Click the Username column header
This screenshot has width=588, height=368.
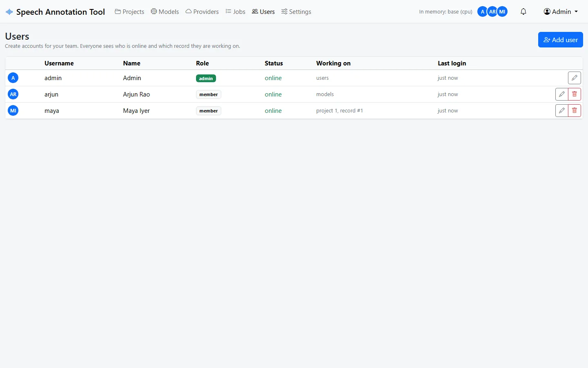(x=59, y=63)
